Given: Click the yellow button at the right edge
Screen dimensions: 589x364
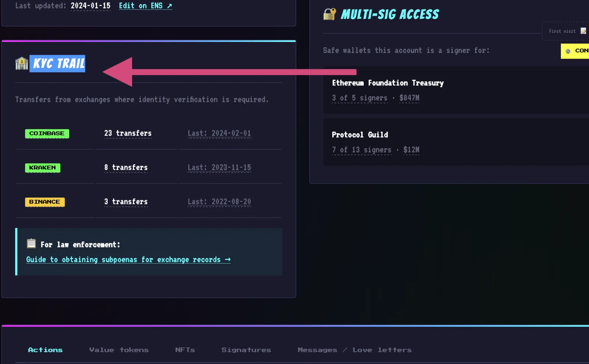Looking at the screenshot, I should pyautogui.click(x=575, y=51).
